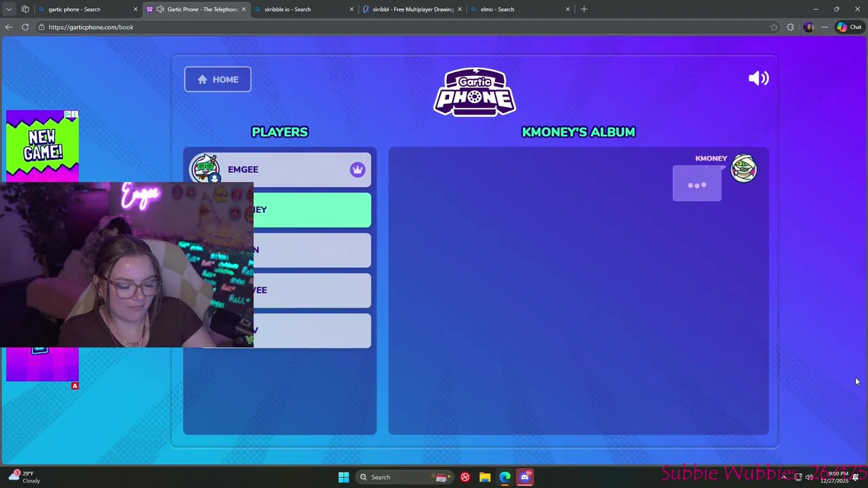Click EMGEE's avatar in the players list

pyautogui.click(x=205, y=169)
